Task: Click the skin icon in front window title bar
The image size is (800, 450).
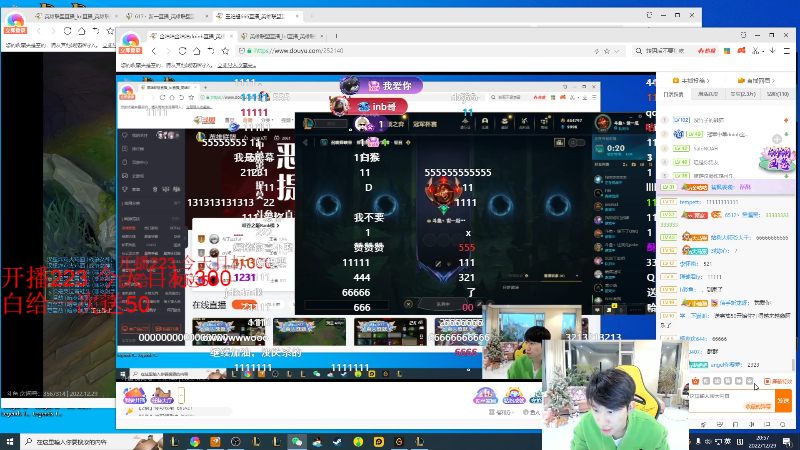Action: tap(743, 35)
